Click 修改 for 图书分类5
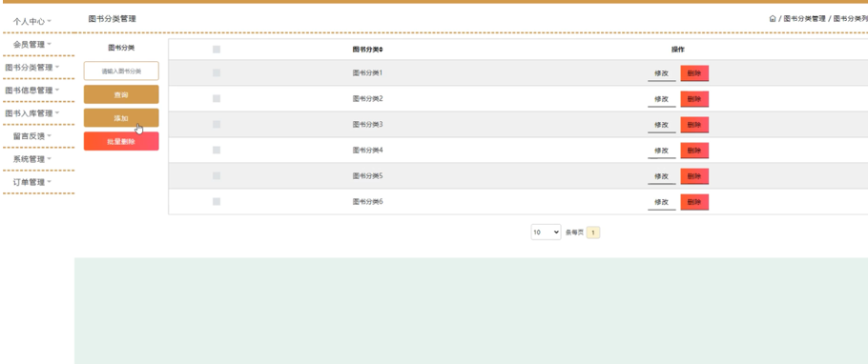The image size is (868, 364). (662, 176)
